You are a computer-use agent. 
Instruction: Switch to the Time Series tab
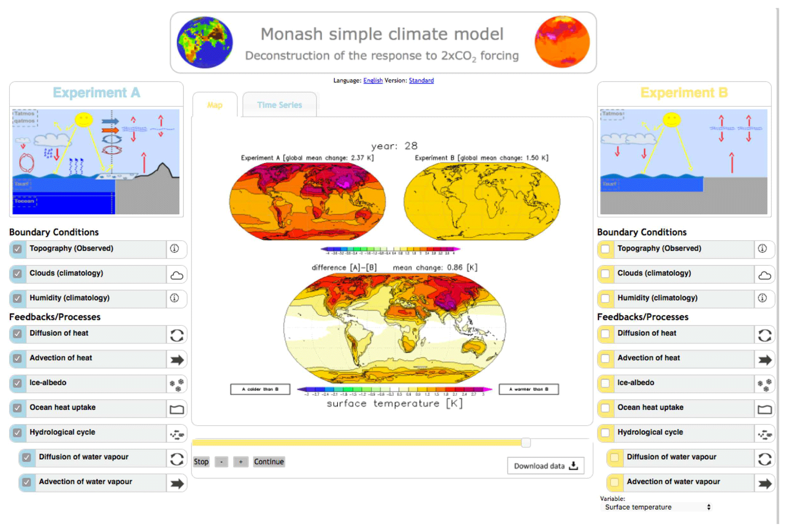(279, 105)
